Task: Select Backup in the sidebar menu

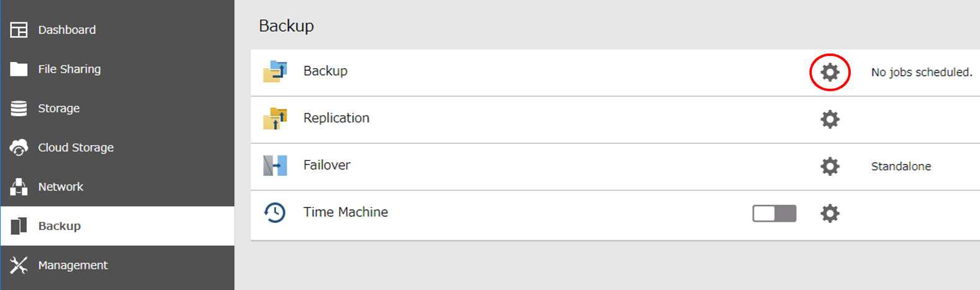Action: pos(59,226)
